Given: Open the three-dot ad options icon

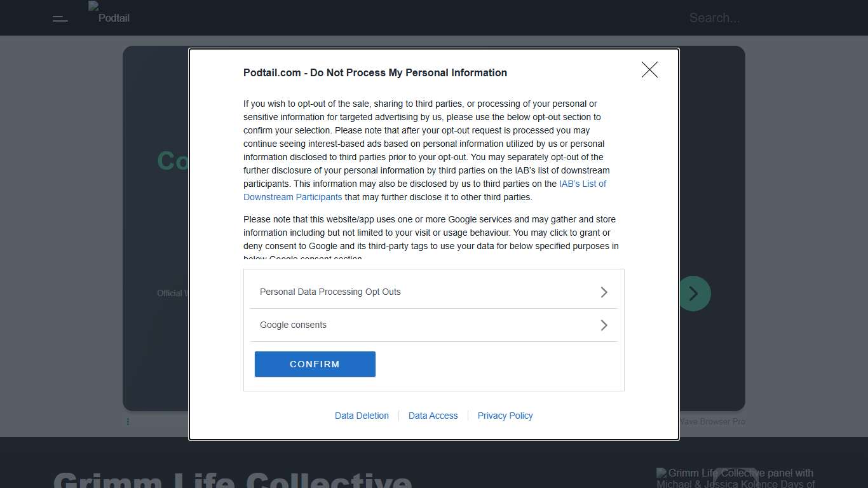Looking at the screenshot, I should [128, 421].
